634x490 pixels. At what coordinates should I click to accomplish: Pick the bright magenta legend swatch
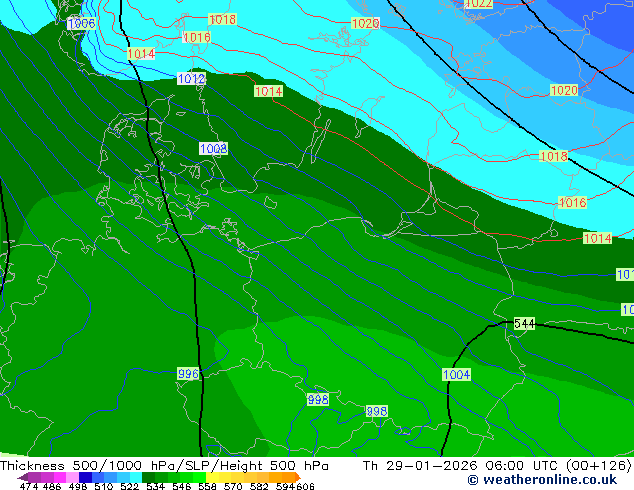point(60,477)
